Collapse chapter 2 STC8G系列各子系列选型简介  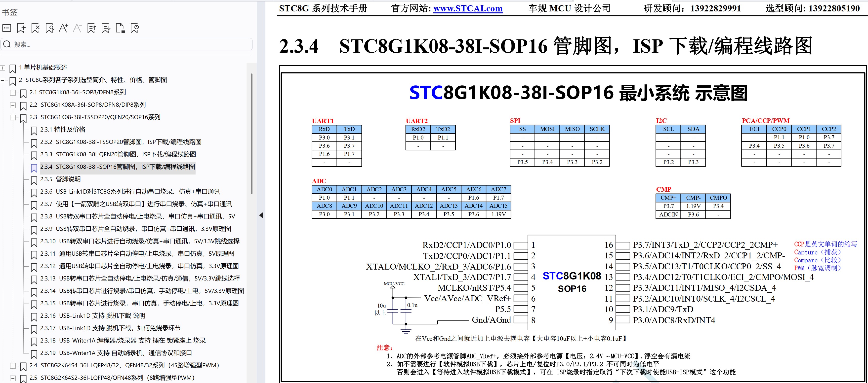[2, 80]
